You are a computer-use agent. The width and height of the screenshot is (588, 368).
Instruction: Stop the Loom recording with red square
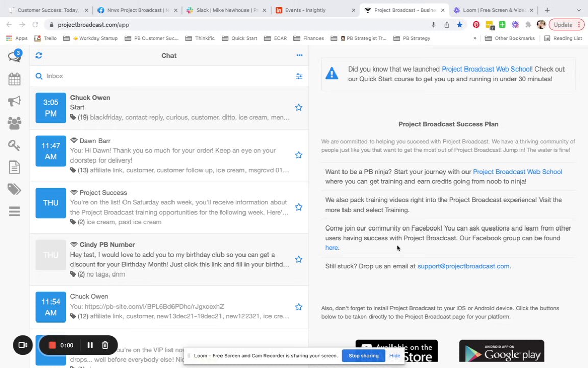pos(52,345)
